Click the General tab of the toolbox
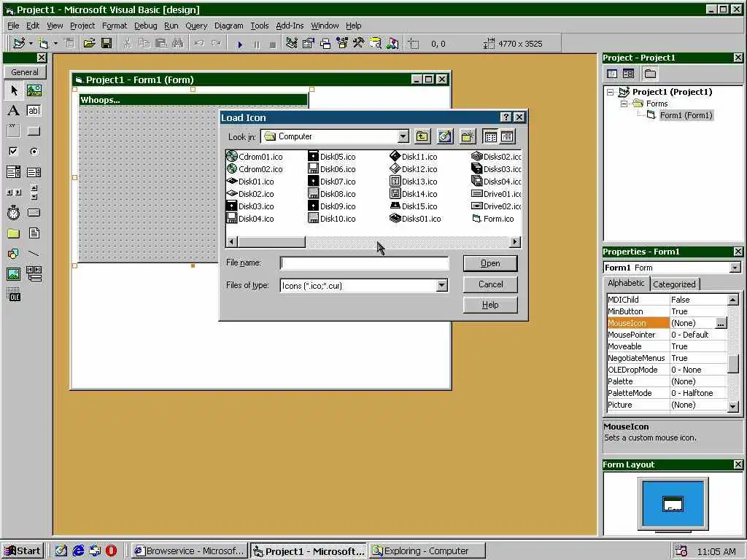747x560 pixels. [x=25, y=72]
